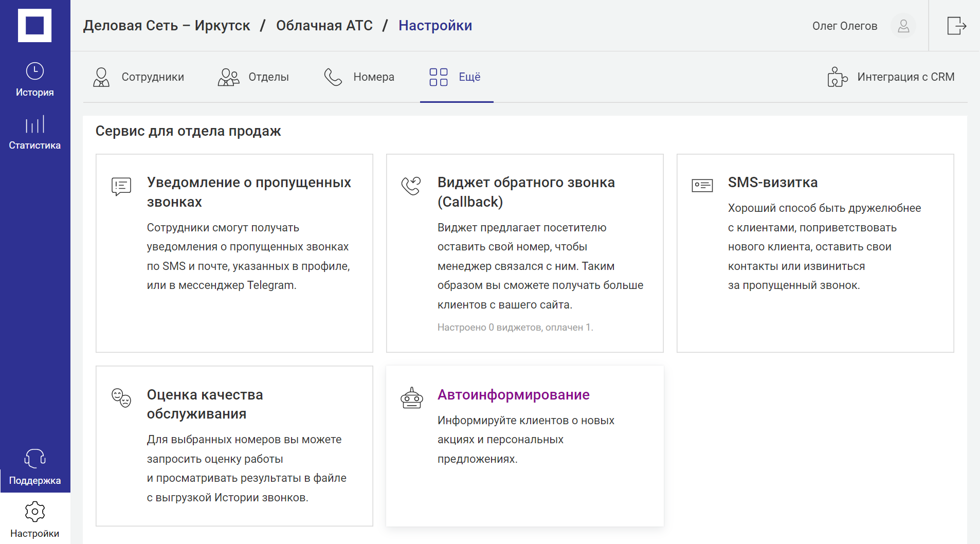Click the Настройки breadcrumb title
This screenshot has width=980, height=544.
[435, 26]
